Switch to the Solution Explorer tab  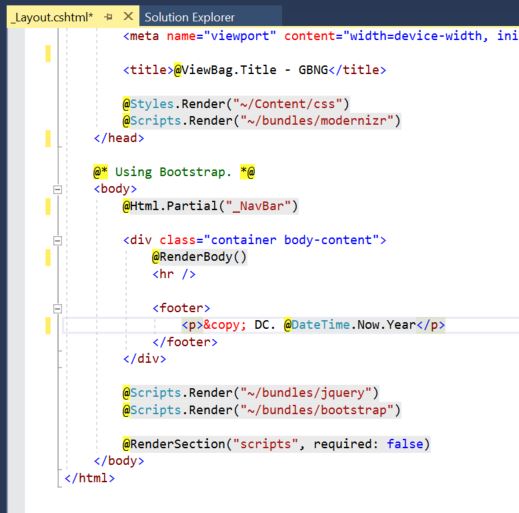[x=189, y=17]
